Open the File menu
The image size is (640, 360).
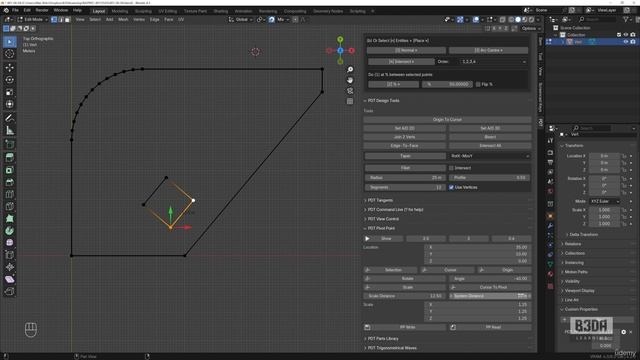pos(15,10)
